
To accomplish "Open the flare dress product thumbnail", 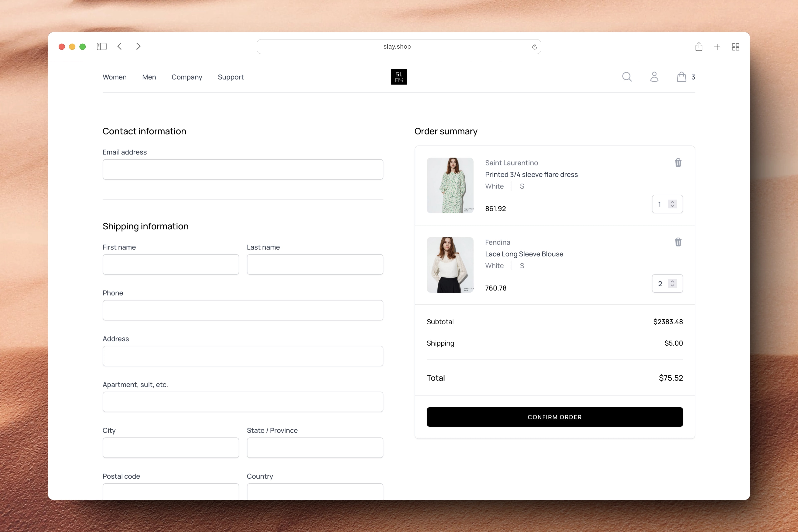I will tap(450, 185).
